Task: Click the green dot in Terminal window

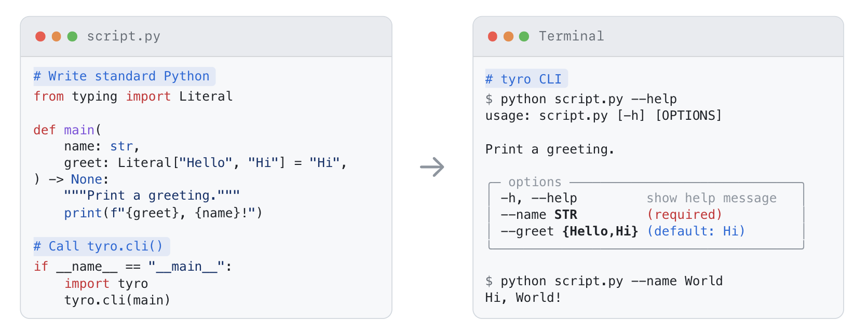Action: [524, 36]
